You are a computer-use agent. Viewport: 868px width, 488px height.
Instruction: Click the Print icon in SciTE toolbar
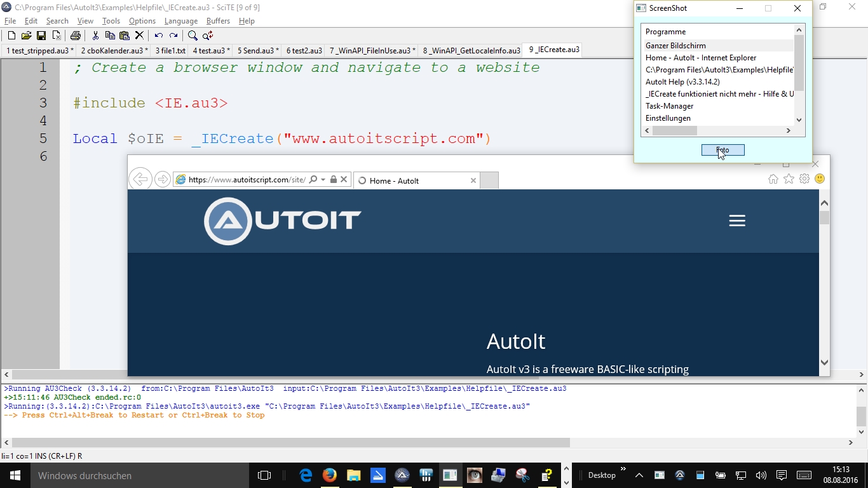click(x=75, y=36)
